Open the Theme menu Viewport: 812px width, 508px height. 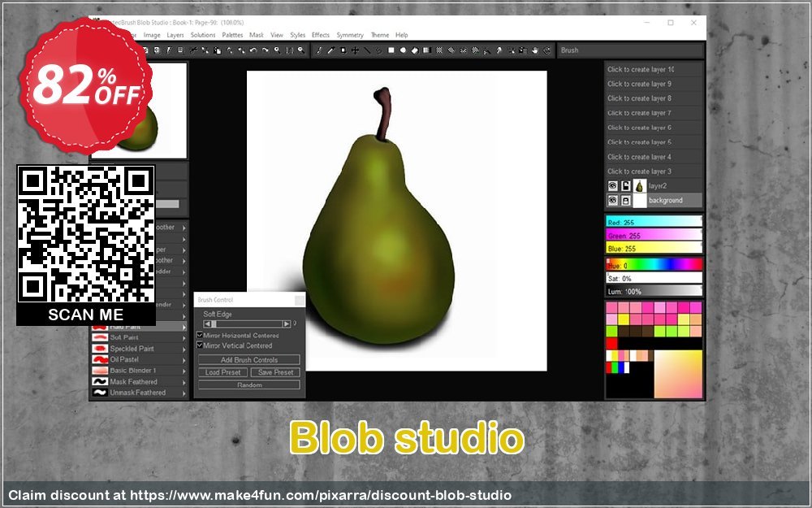pos(379,35)
